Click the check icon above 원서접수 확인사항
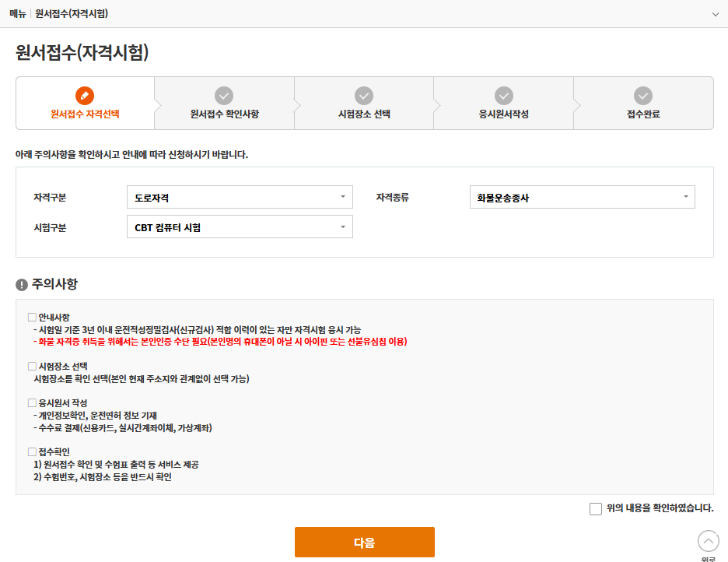The image size is (728, 562). point(224,96)
